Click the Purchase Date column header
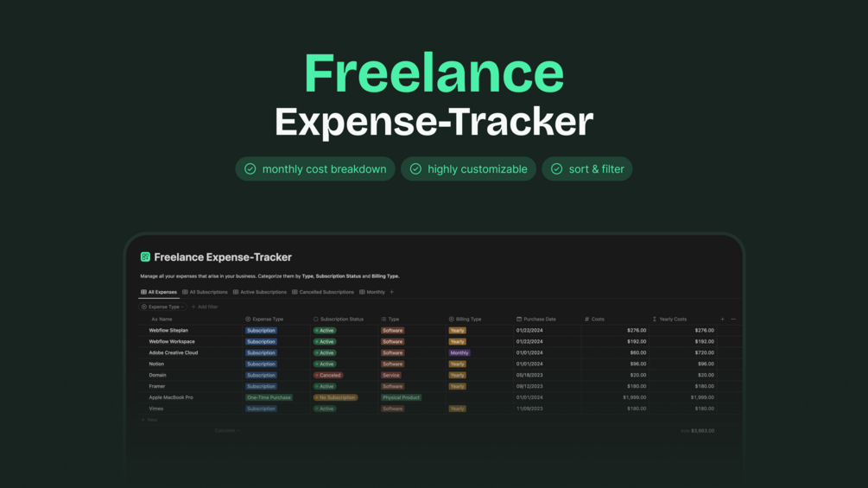The height and width of the screenshot is (488, 868). coord(535,320)
